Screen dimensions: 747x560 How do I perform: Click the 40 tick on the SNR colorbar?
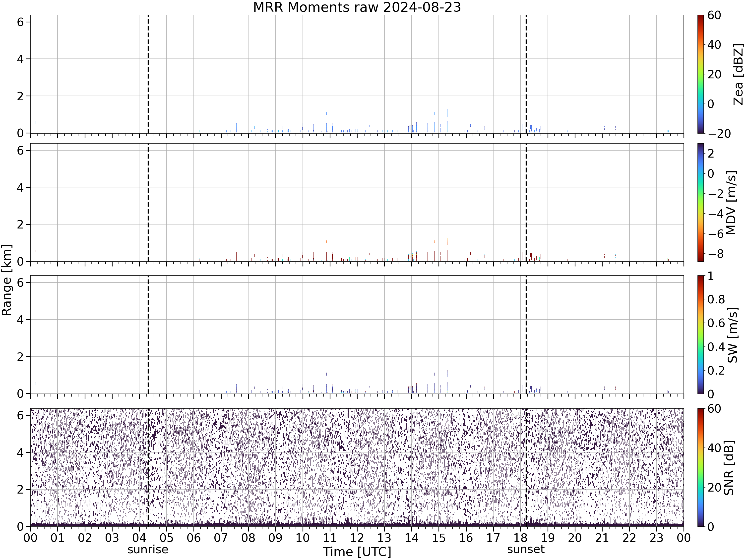[x=714, y=448]
